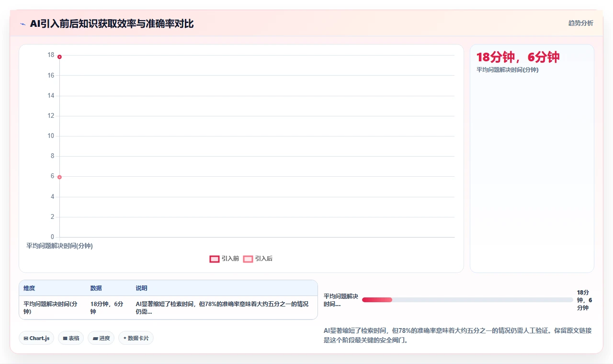This screenshot has width=613, height=364.
Task: Click the y-axis tick label 0
Action: point(53,237)
